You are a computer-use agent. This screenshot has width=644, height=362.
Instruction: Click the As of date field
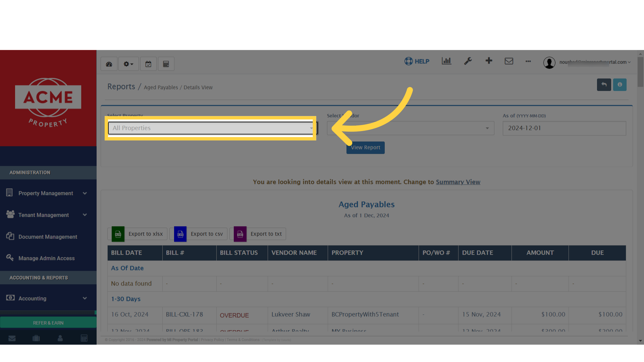point(564,128)
